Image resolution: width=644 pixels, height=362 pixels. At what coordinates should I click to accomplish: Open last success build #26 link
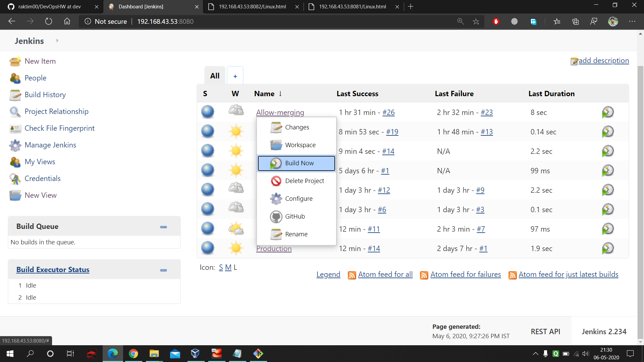coord(388,113)
